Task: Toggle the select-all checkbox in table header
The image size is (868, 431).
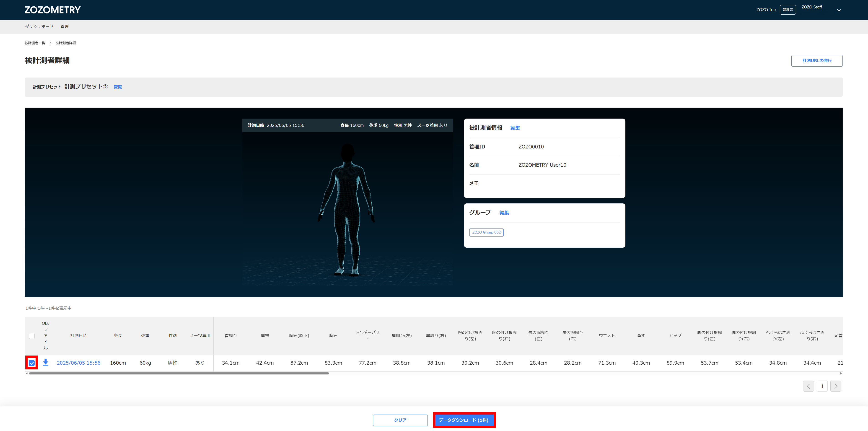Action: tap(32, 336)
